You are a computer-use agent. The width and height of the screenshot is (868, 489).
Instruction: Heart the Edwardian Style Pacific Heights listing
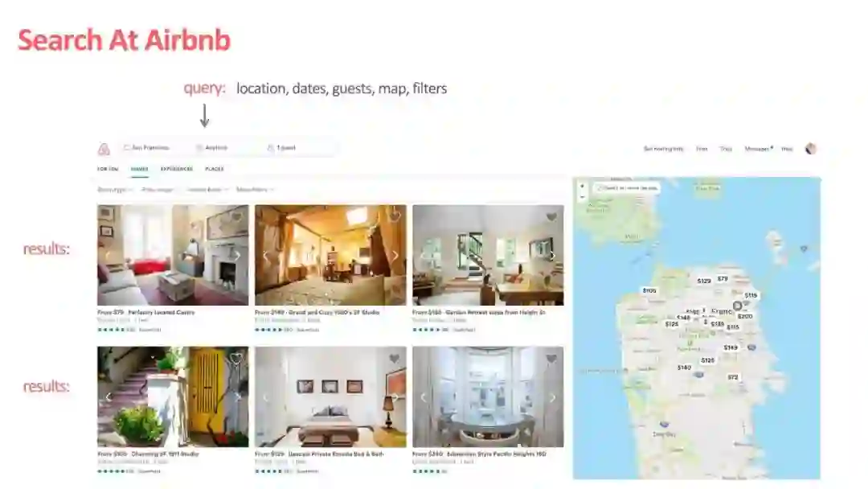pyautogui.click(x=551, y=359)
